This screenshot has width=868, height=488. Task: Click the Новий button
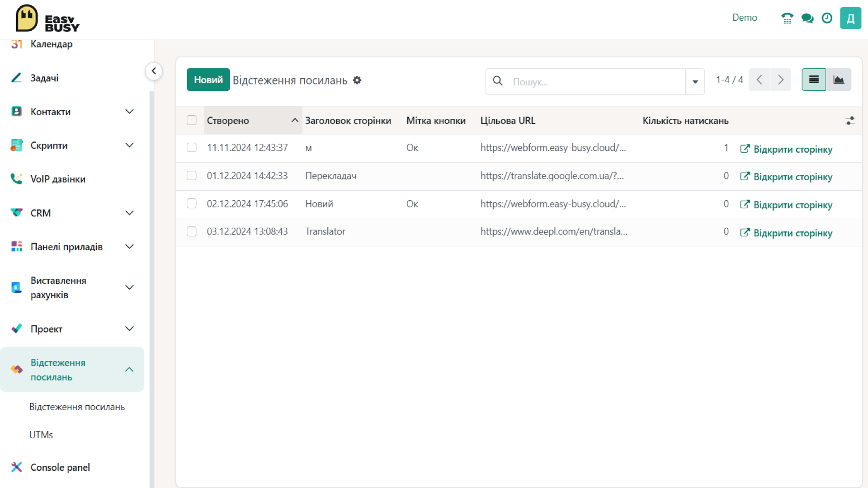tap(208, 80)
